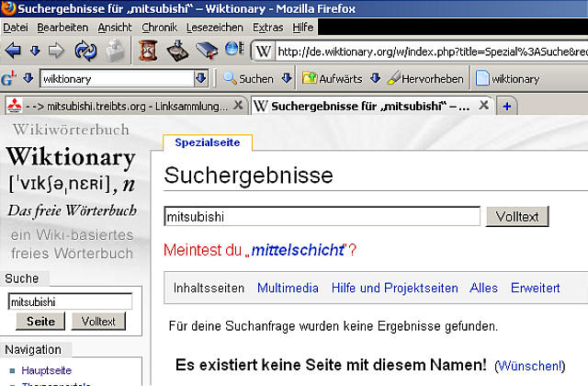Click the Aufwärts folder icon

[x=310, y=79]
